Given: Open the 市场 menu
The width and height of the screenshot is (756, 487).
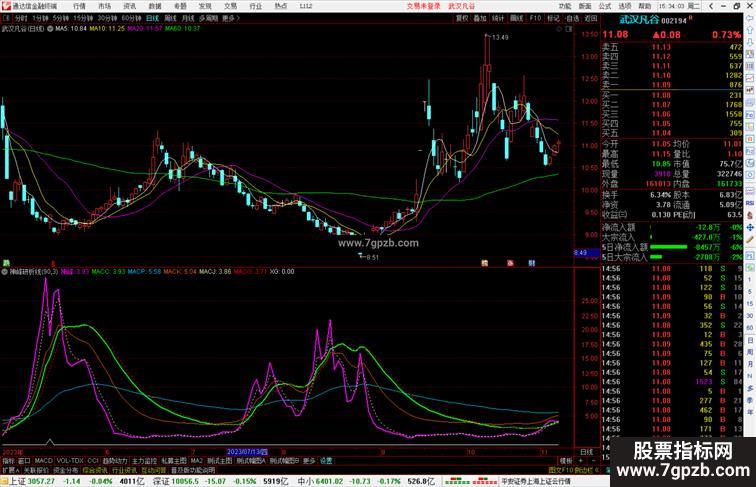Looking at the screenshot, I should [x=105, y=6].
